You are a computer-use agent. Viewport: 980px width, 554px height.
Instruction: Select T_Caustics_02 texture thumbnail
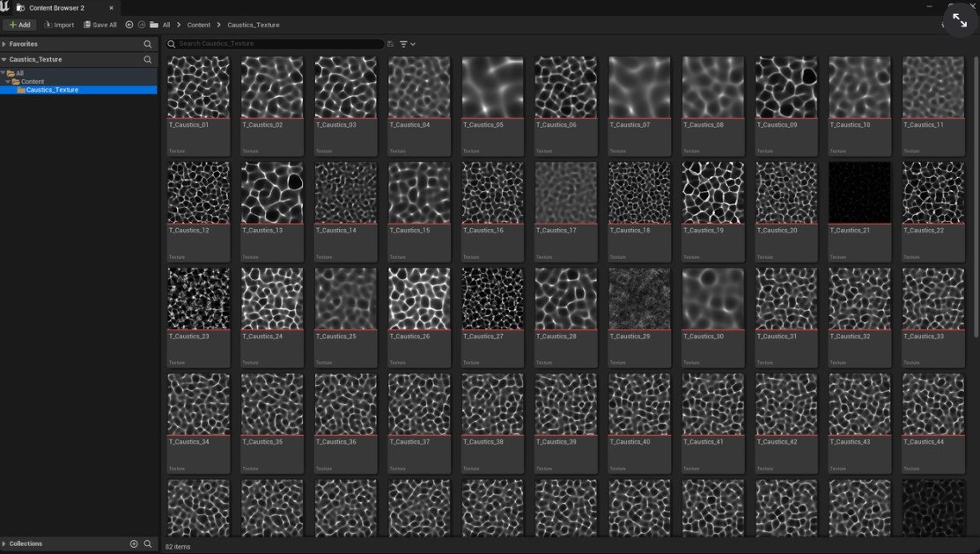[x=272, y=87]
